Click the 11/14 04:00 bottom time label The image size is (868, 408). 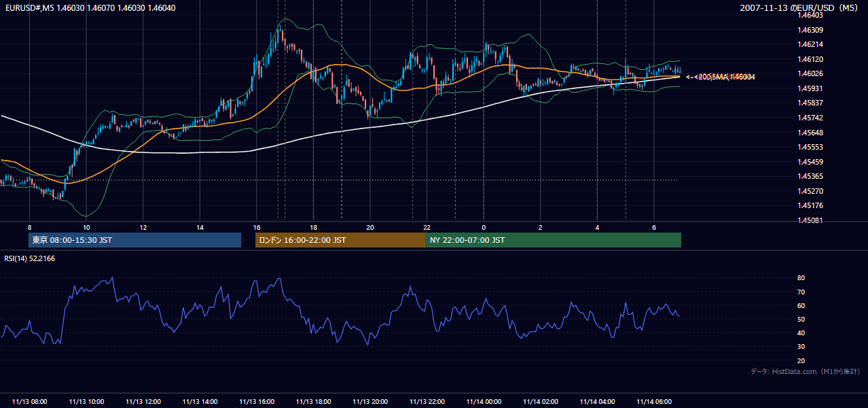[596, 402]
